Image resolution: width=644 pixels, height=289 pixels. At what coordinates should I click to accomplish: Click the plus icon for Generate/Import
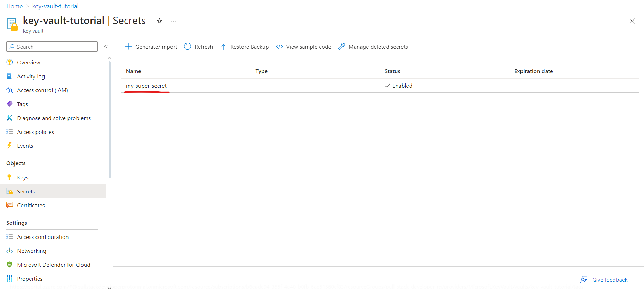tap(128, 46)
